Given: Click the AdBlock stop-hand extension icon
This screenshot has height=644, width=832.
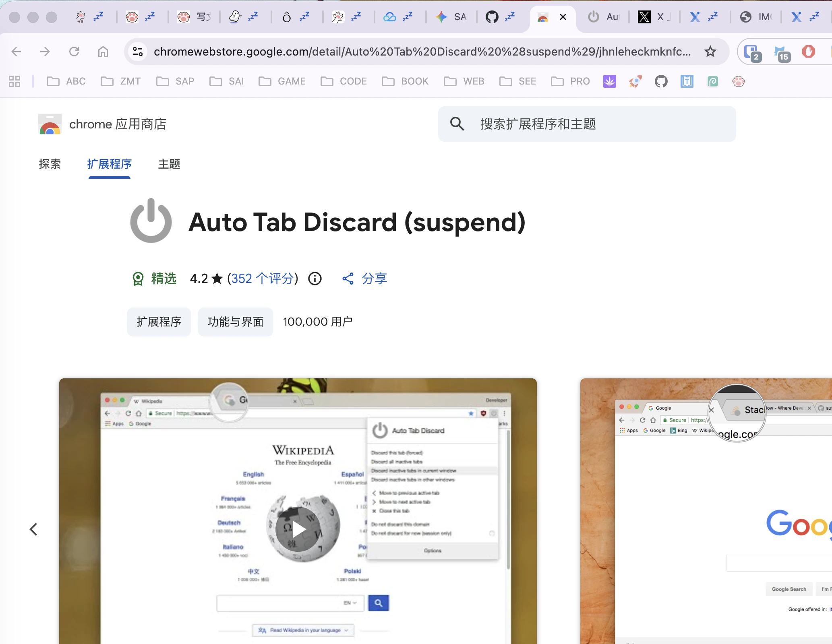Looking at the screenshot, I should tap(809, 52).
